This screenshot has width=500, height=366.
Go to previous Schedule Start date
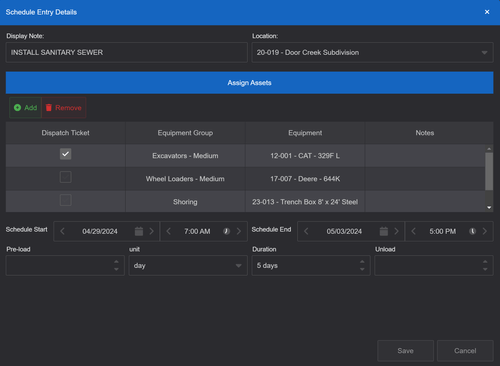[62, 231]
